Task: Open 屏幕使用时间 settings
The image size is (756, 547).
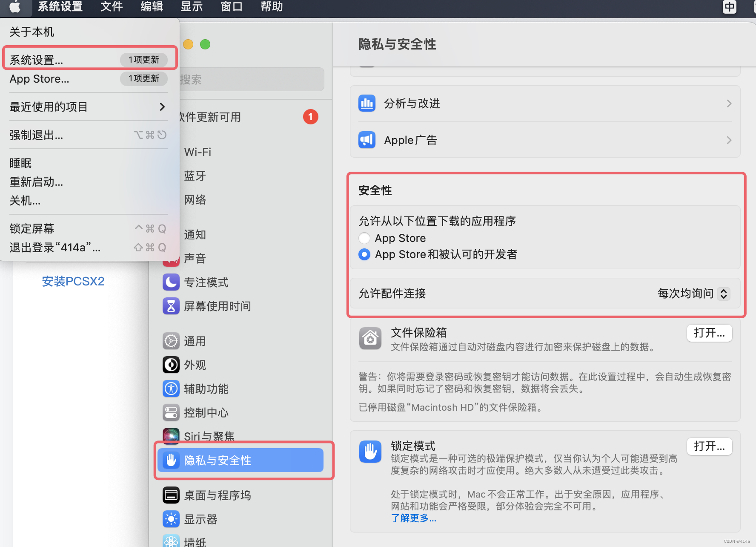Action: tap(171, 306)
